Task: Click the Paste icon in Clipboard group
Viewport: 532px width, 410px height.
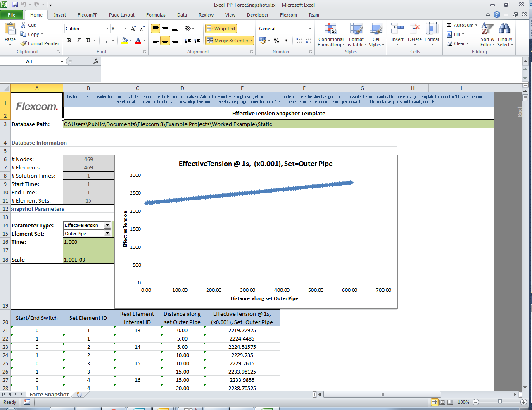Action: [10, 29]
